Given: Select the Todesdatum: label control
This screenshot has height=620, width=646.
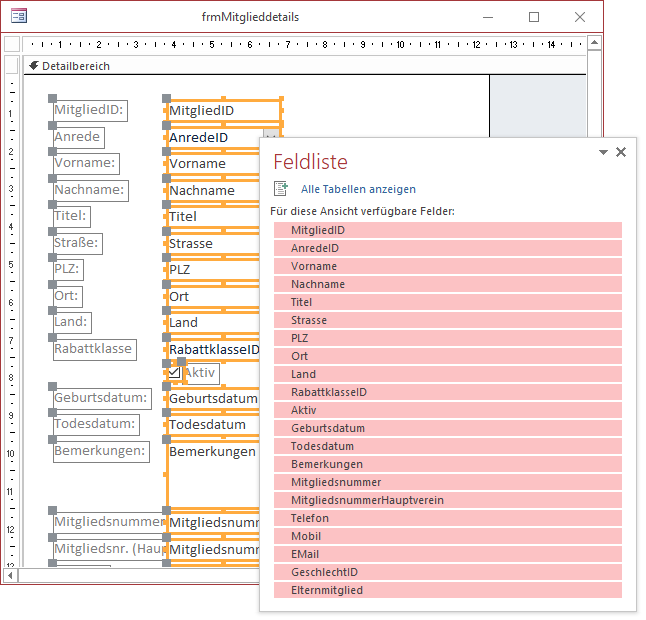Looking at the screenshot, I should [96, 425].
